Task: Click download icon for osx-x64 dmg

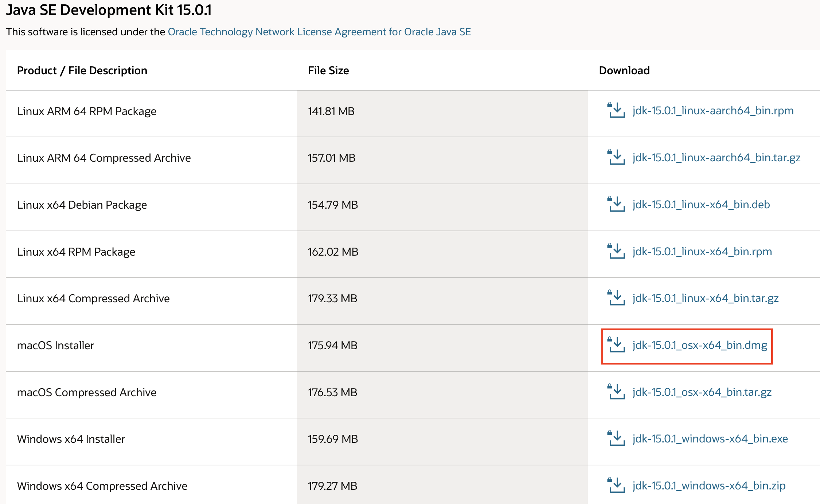Action: tap(616, 345)
